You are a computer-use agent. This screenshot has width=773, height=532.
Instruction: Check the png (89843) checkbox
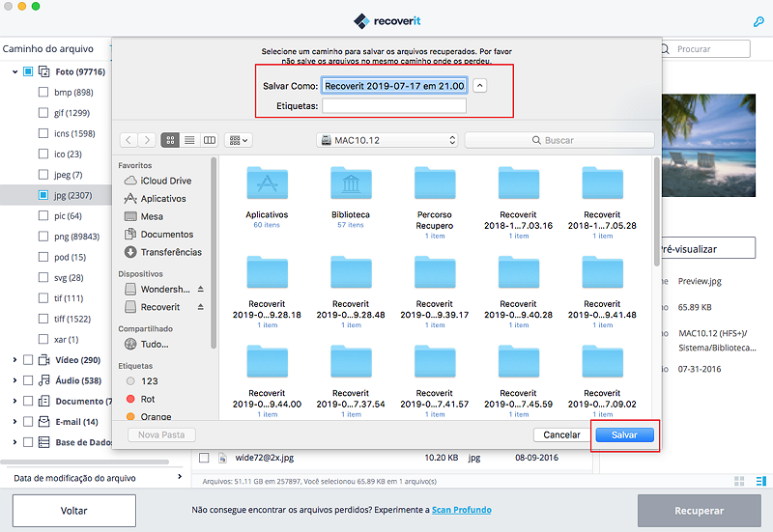[x=43, y=237]
